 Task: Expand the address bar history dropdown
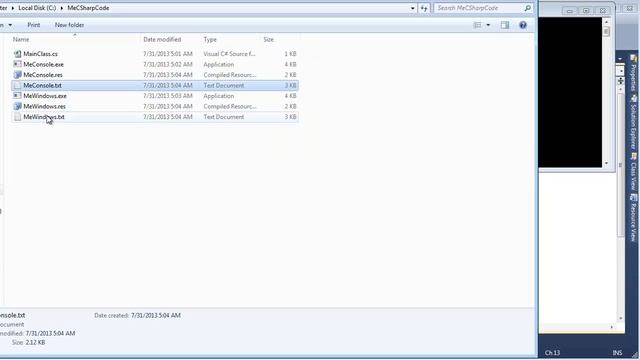(413, 8)
